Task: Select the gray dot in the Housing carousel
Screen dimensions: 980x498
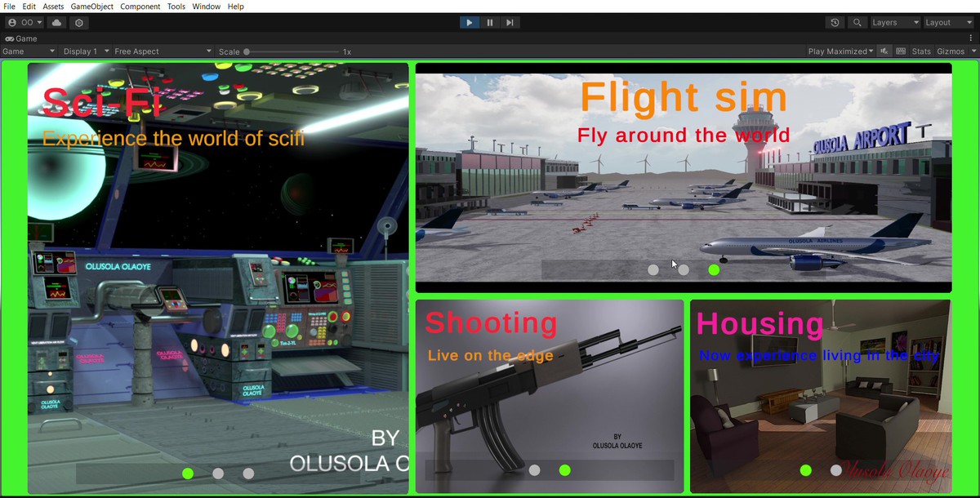Action: point(836,470)
